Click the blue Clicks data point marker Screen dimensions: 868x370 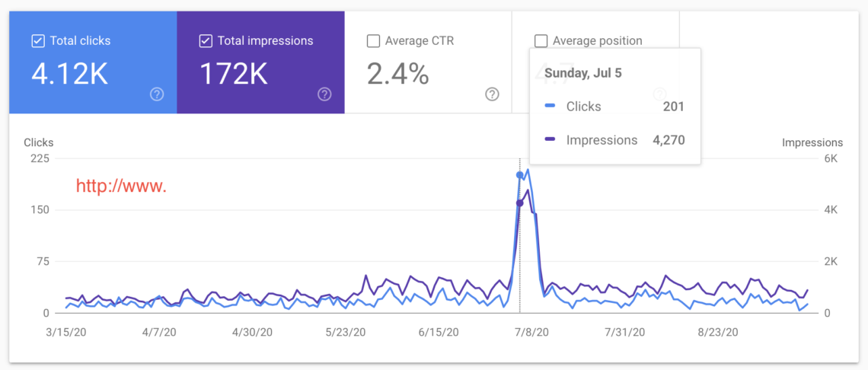tap(520, 175)
